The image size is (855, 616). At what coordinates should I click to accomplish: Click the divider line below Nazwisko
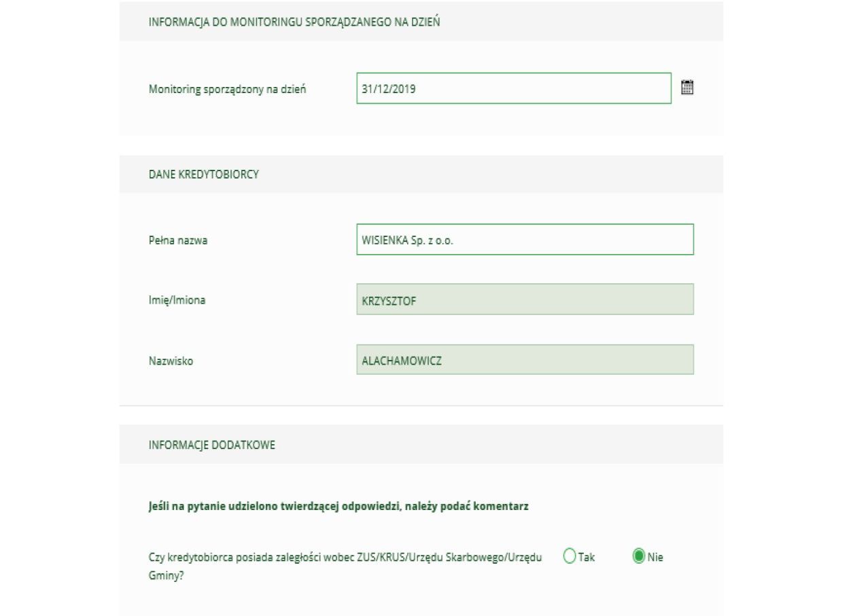[421, 405]
